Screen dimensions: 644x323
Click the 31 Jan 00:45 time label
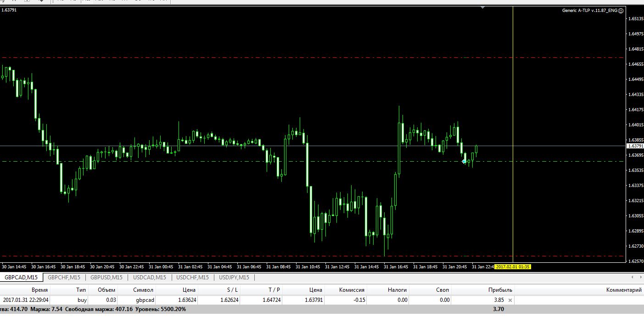161,266
